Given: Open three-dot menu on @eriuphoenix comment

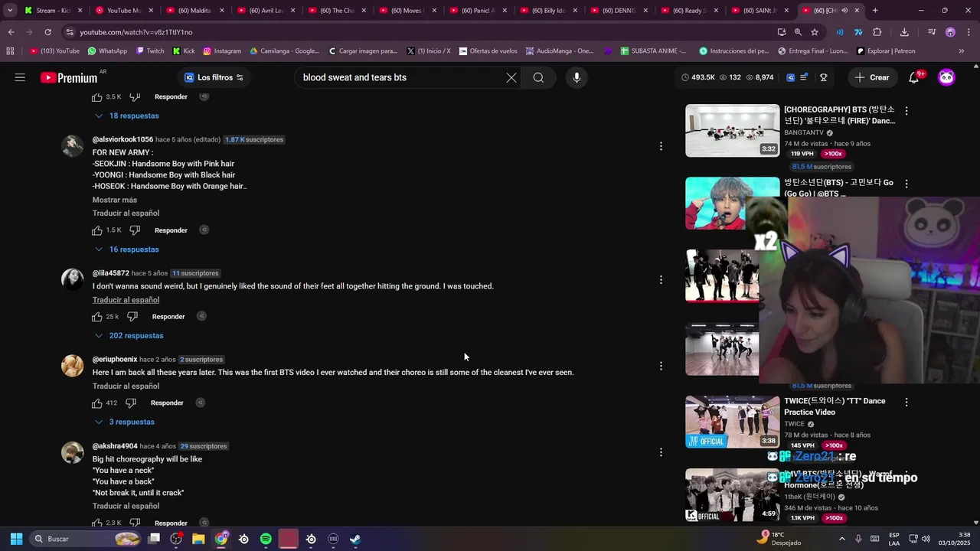Looking at the screenshot, I should [x=661, y=366].
